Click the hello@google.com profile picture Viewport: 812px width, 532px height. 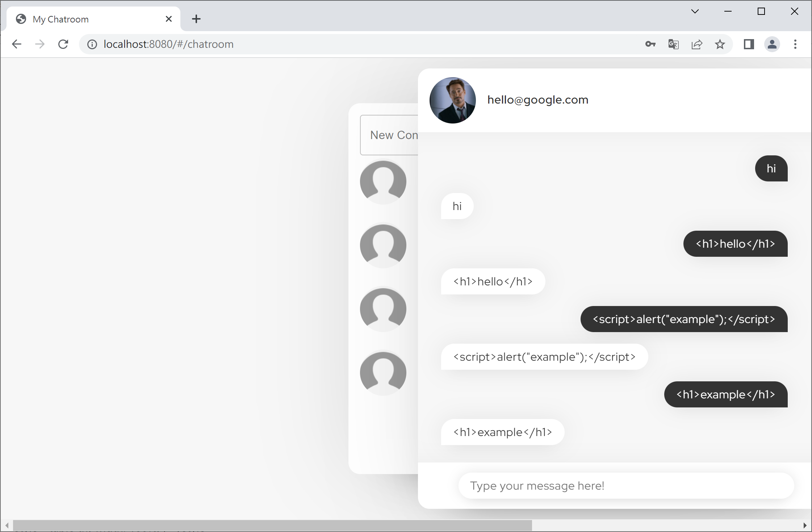pyautogui.click(x=452, y=101)
